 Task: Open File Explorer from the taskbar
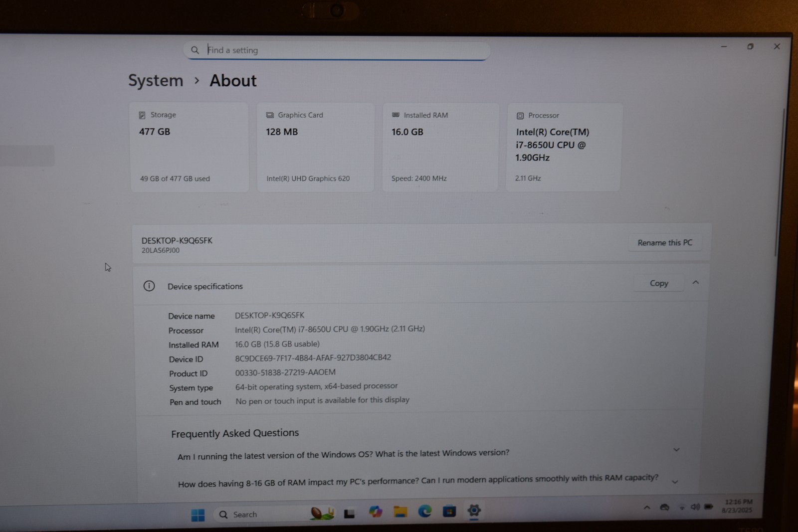(400, 512)
